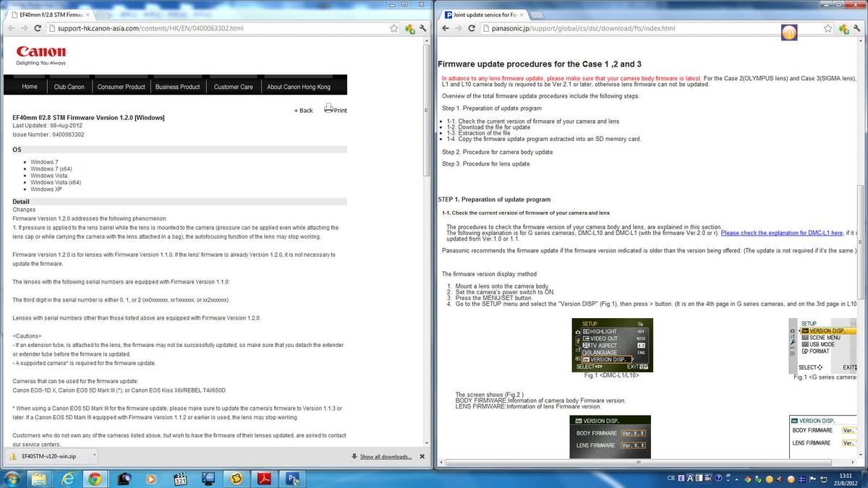This screenshot has width=868, height=488.
Task: Switch to the EF40mm f/2.8 STM Firmware tab
Action: tap(50, 13)
